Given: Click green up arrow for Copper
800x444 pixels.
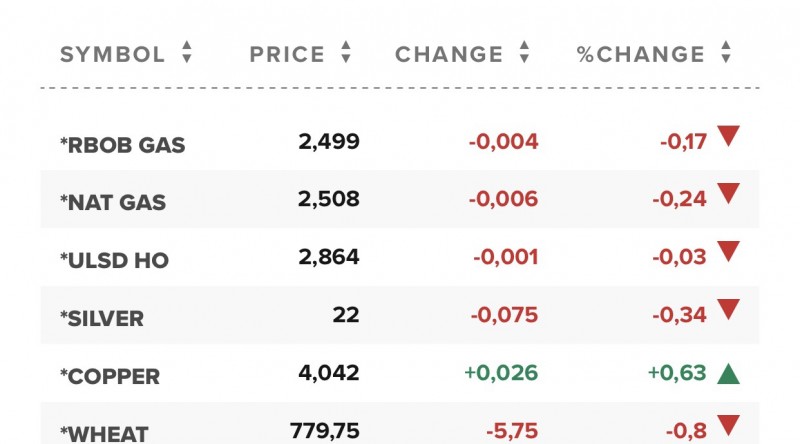Looking at the screenshot, I should click(x=728, y=374).
